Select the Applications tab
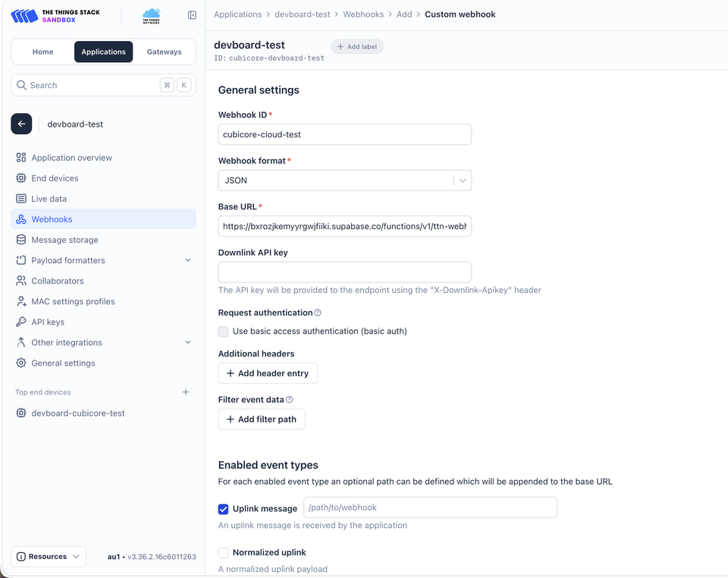The height and width of the screenshot is (578, 728). (104, 52)
